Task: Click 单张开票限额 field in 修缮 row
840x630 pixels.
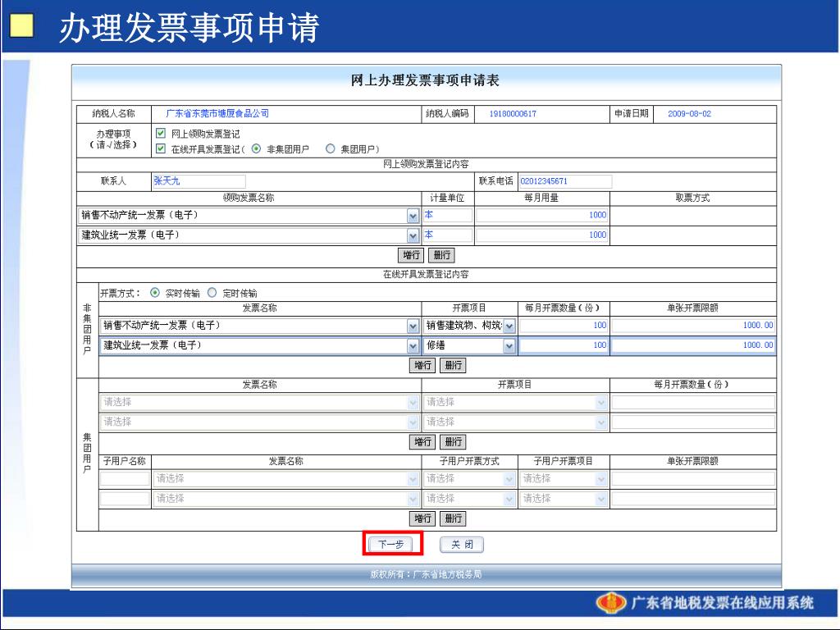Action: (x=693, y=345)
